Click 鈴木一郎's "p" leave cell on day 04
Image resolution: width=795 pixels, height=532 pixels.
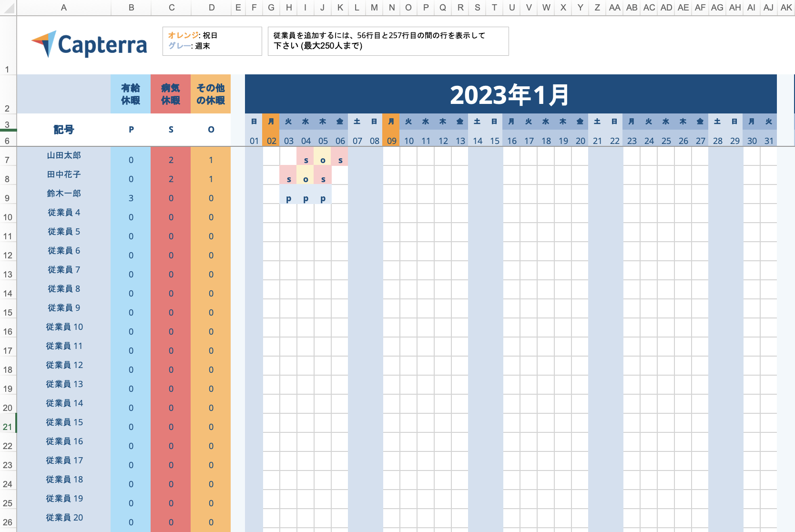306,198
